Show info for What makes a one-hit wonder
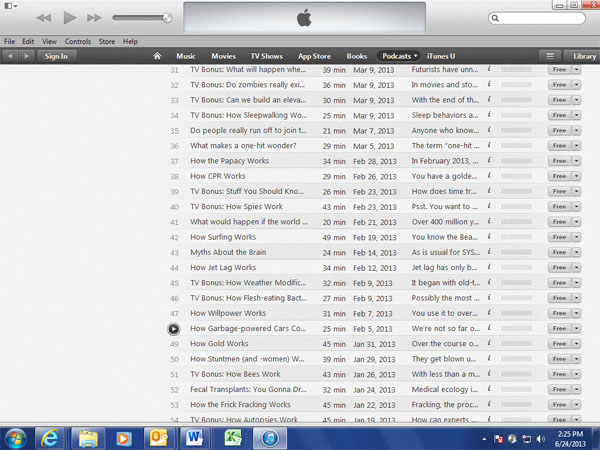 (489, 145)
